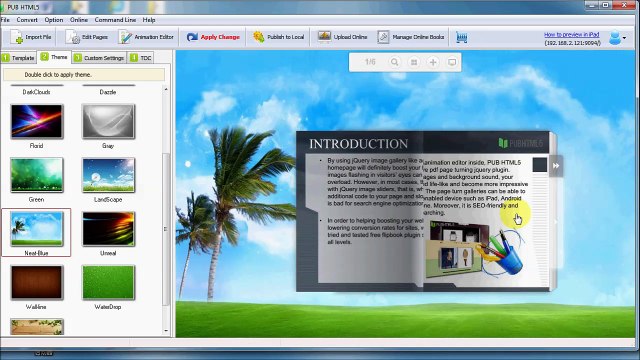
Task: Select the Gray theme thumbnail
Action: pos(108,121)
